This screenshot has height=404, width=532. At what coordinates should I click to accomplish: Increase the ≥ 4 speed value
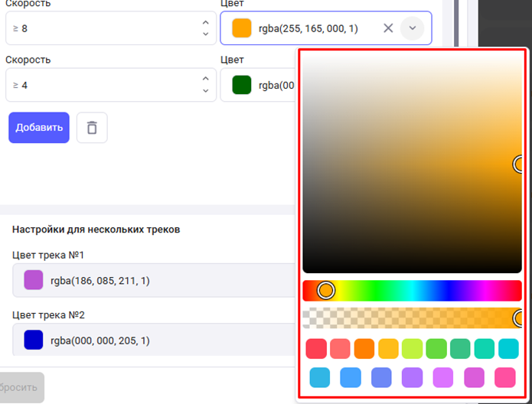point(205,79)
